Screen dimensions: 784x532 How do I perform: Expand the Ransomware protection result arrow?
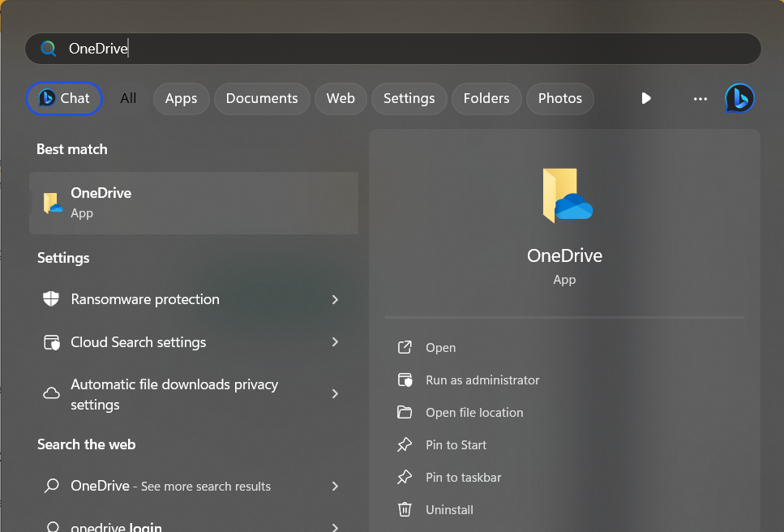(335, 299)
